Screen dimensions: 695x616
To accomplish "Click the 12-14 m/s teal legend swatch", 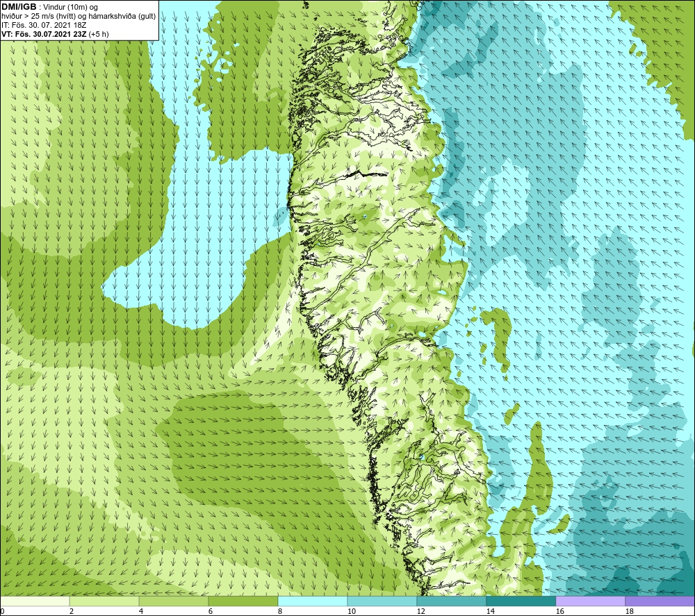I will pos(451,601).
